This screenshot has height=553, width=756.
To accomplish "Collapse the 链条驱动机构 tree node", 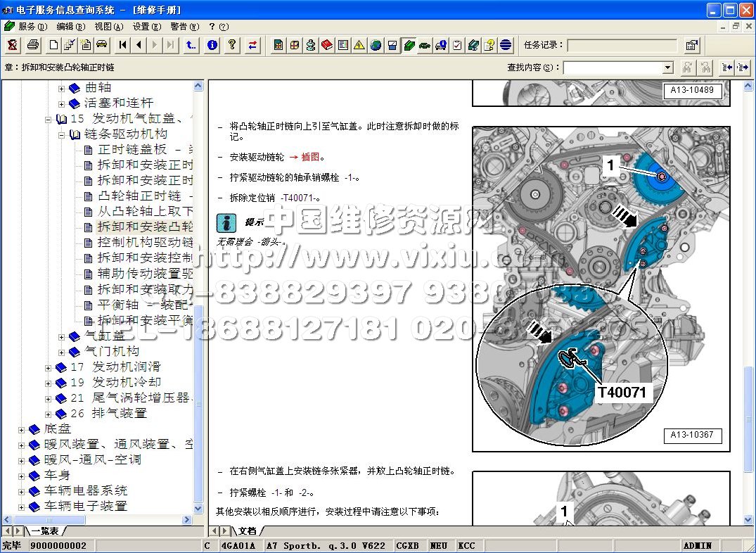I will pos(61,134).
